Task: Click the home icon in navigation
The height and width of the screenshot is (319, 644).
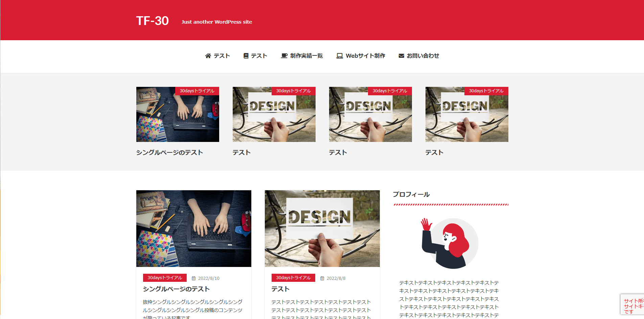Action: pos(208,56)
